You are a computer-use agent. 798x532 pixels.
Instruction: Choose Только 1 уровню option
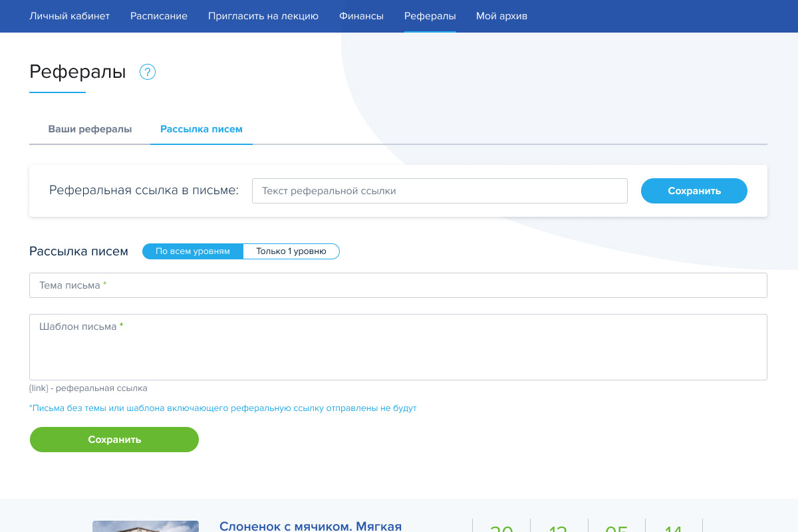291,251
